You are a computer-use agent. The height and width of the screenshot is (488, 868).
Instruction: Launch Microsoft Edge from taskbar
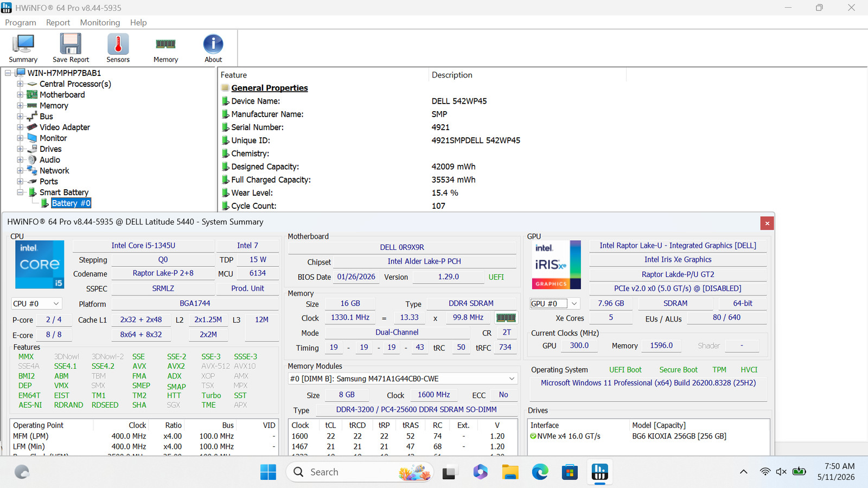pyautogui.click(x=540, y=472)
